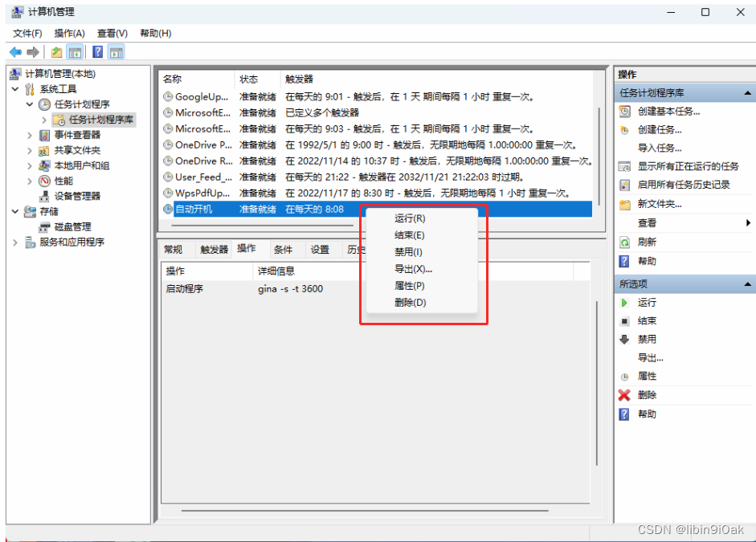Click the green Run icon under selected item
This screenshot has height=542, width=756.
pos(624,303)
